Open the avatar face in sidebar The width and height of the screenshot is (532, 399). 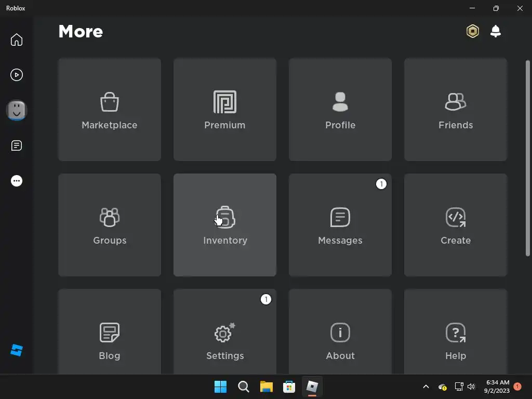pos(16,110)
